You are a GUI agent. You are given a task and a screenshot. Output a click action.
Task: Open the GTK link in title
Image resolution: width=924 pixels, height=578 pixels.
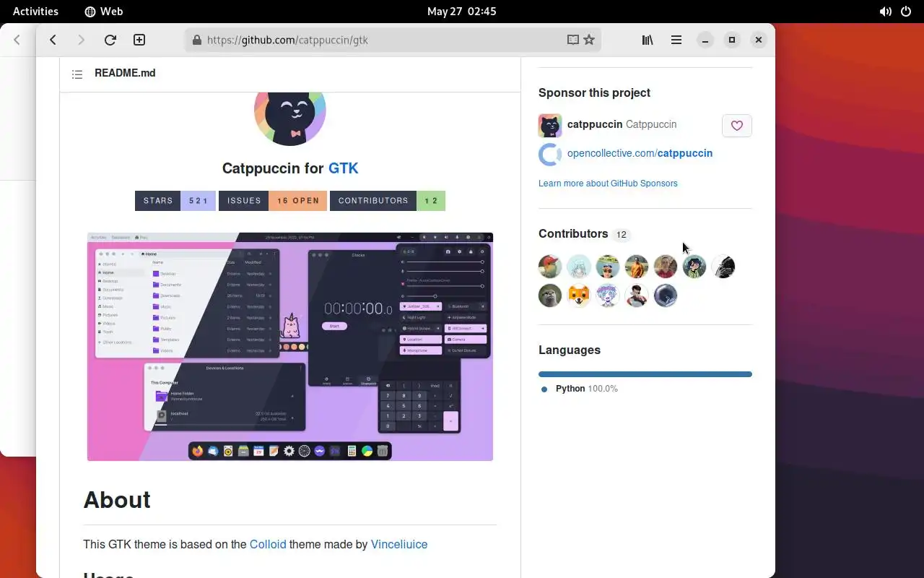coord(344,168)
